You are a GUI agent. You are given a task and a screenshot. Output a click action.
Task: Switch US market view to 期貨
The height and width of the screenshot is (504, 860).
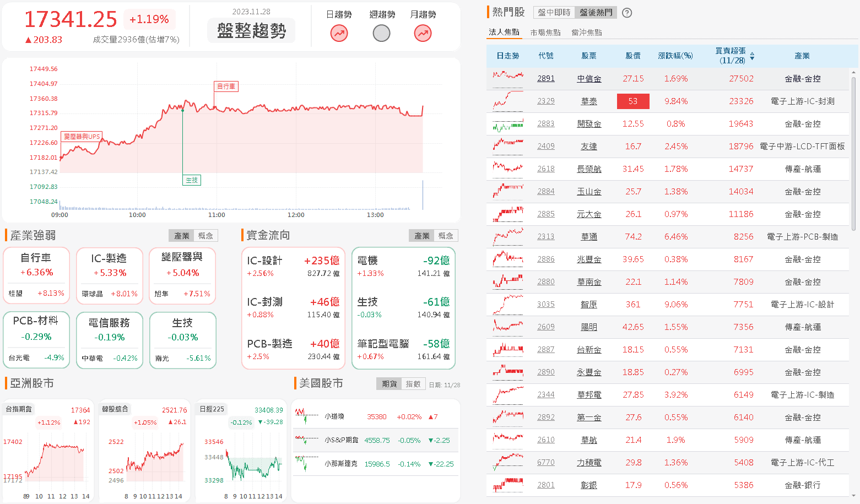[390, 384]
